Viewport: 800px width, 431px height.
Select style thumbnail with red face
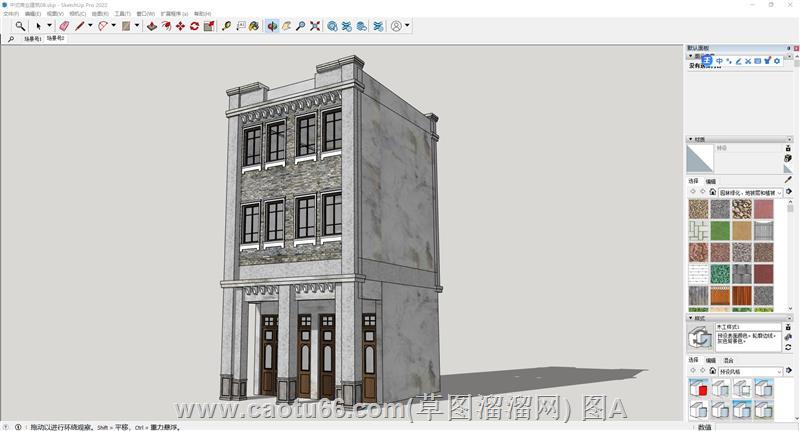(x=698, y=389)
